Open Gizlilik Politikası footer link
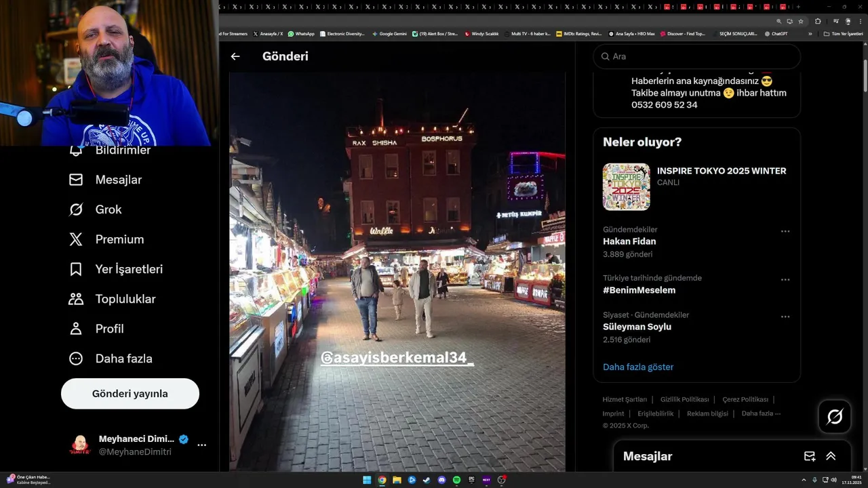Viewport: 868px width, 488px height. tap(684, 399)
